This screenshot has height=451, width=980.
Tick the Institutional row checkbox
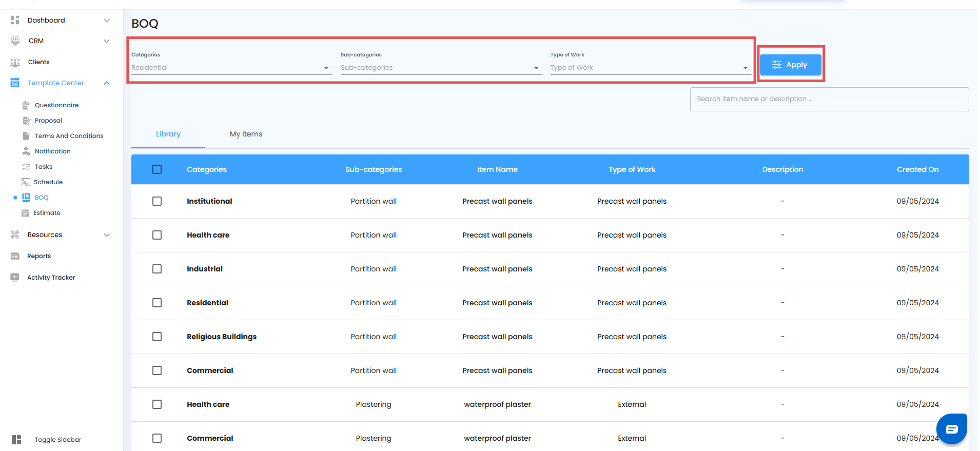pyautogui.click(x=157, y=201)
